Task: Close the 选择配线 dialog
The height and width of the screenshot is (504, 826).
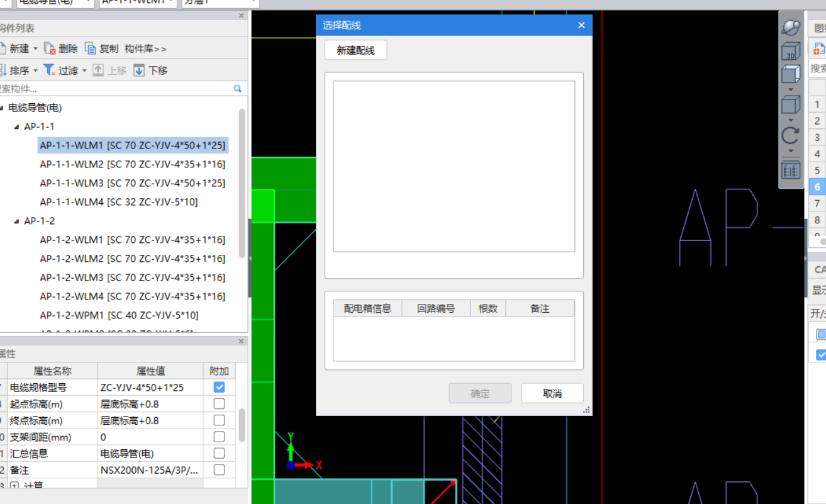Action: (x=581, y=25)
